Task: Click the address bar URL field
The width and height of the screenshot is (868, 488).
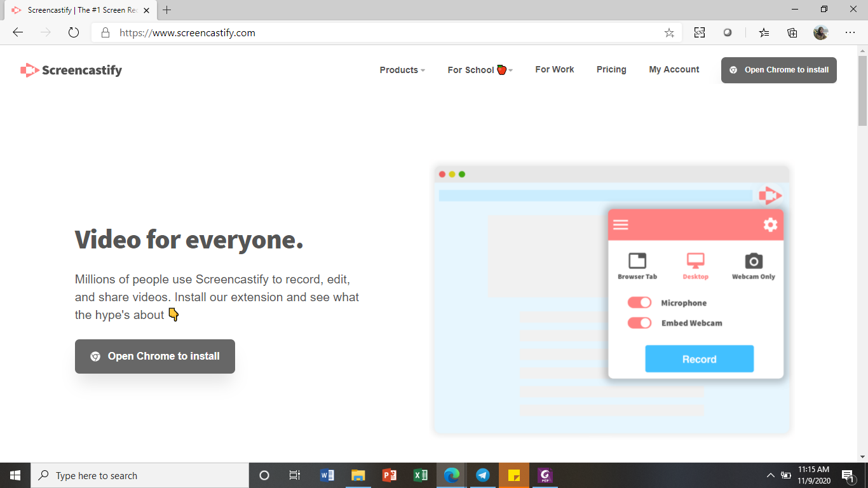Action: (x=388, y=33)
